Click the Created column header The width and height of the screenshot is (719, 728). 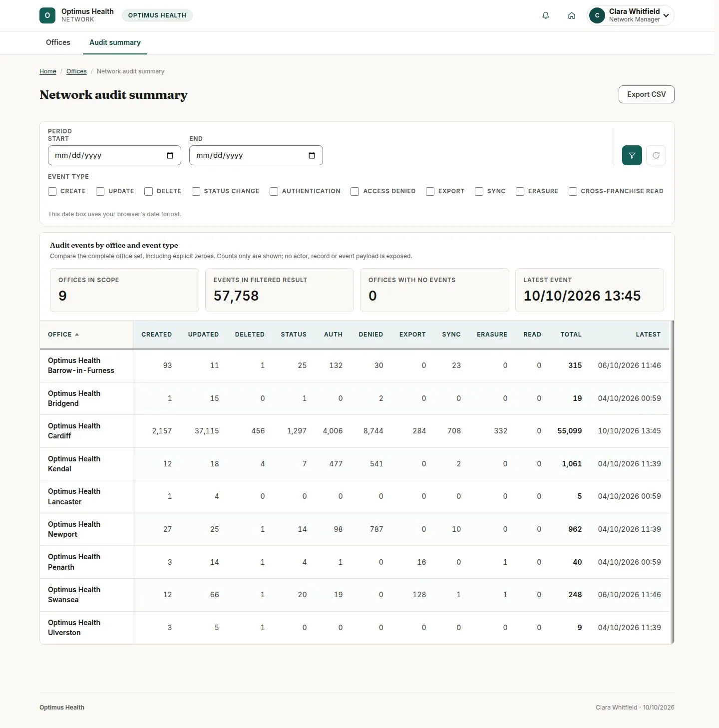tap(157, 335)
